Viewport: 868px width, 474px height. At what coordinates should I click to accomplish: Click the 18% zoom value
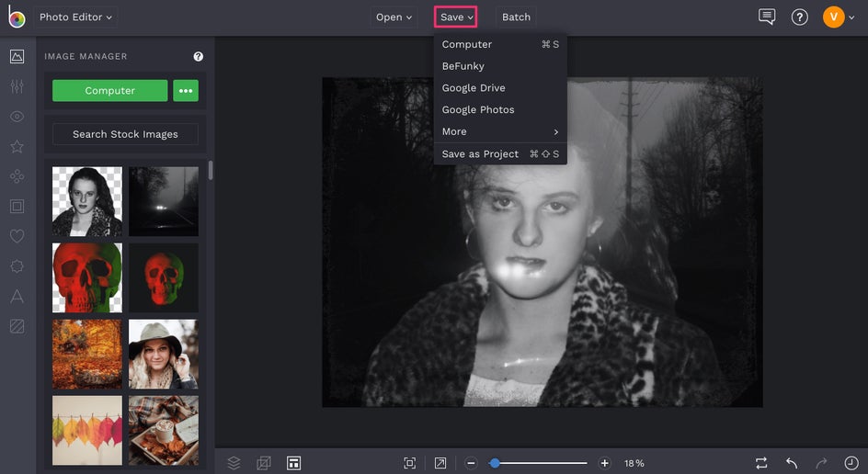[x=634, y=464]
